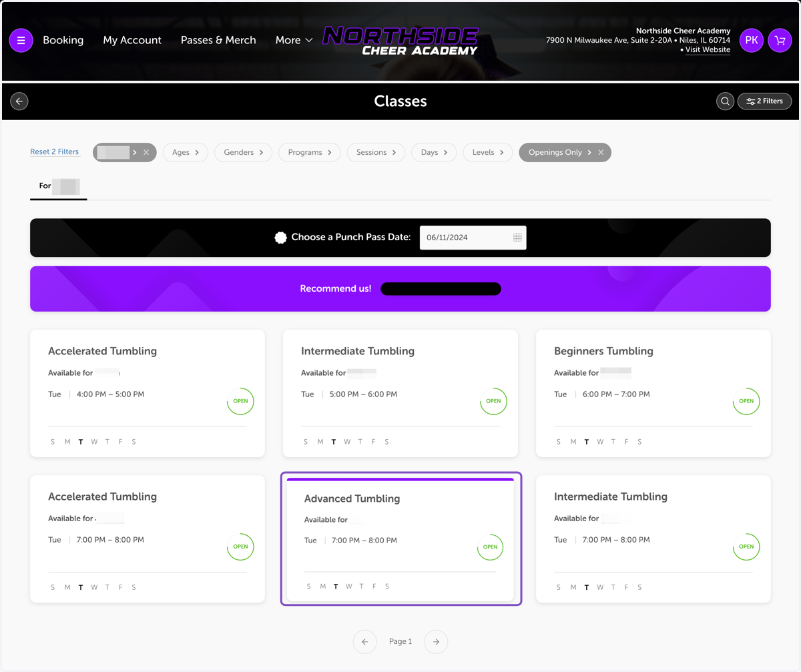Image resolution: width=801 pixels, height=672 pixels.
Task: Click the 'Classes' page heading
Action: pos(400,101)
